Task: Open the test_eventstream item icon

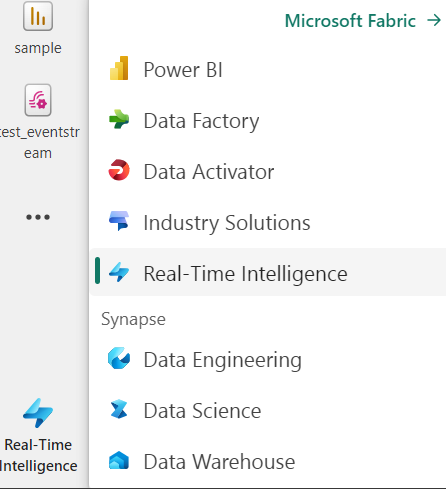Action: pyautogui.click(x=38, y=100)
